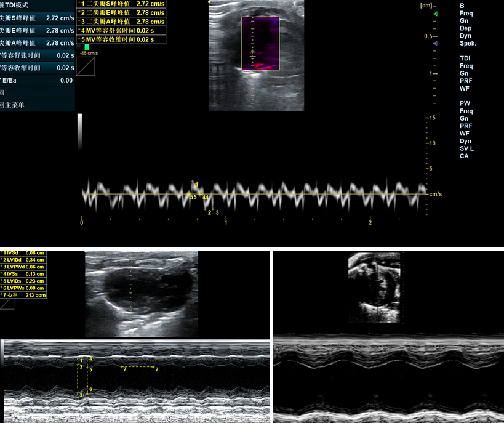The width and height of the screenshot is (504, 423).
Task: Click the 3 LVPWd 0.06 cm measurement
Action: [23, 267]
